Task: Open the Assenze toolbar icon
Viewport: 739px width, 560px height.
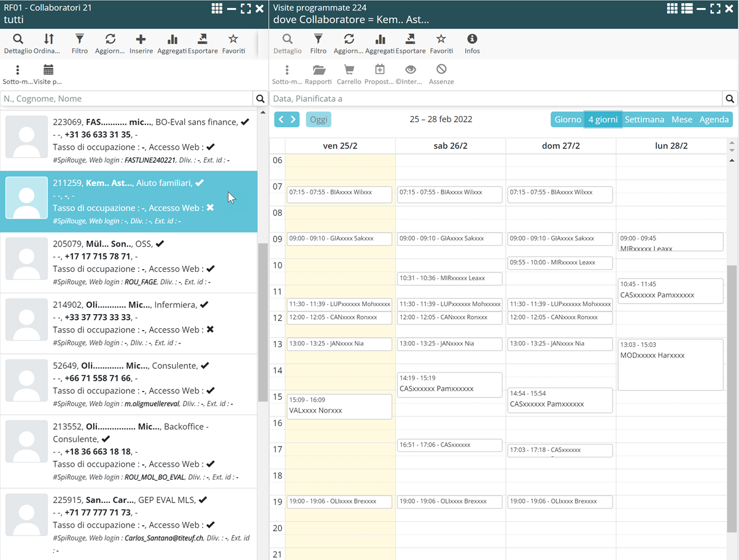Action: click(441, 70)
